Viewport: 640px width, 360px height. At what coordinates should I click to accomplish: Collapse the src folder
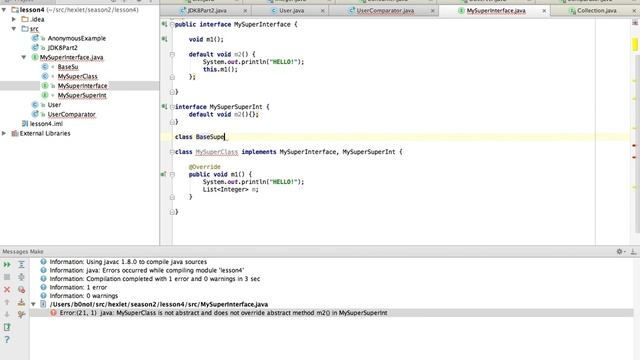(14, 29)
